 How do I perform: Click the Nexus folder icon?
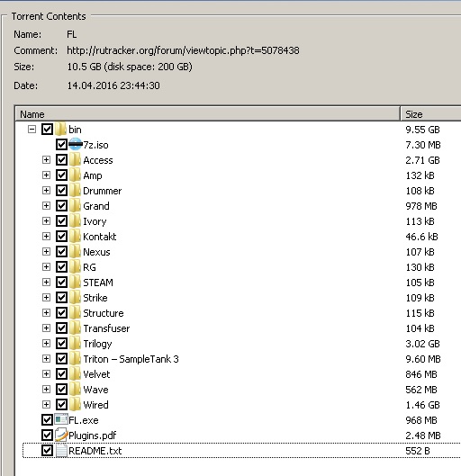click(x=75, y=252)
